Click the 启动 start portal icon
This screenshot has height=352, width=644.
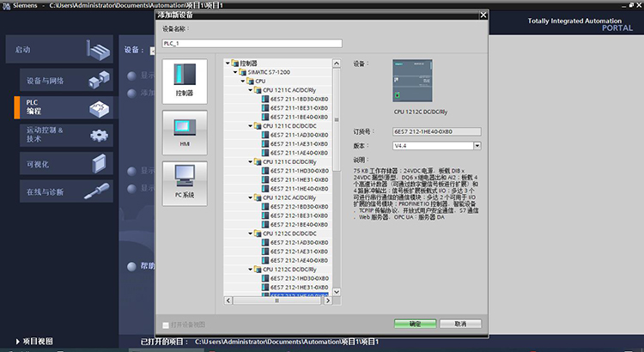point(99,50)
